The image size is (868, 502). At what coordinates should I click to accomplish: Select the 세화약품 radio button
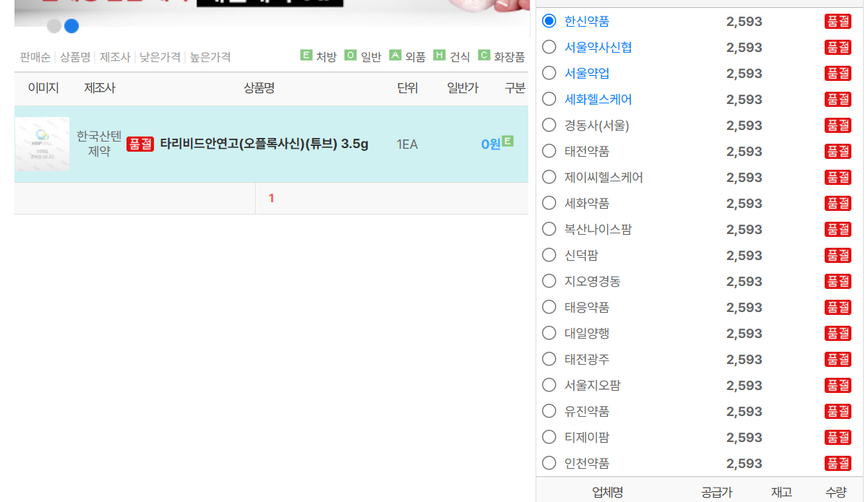point(549,203)
